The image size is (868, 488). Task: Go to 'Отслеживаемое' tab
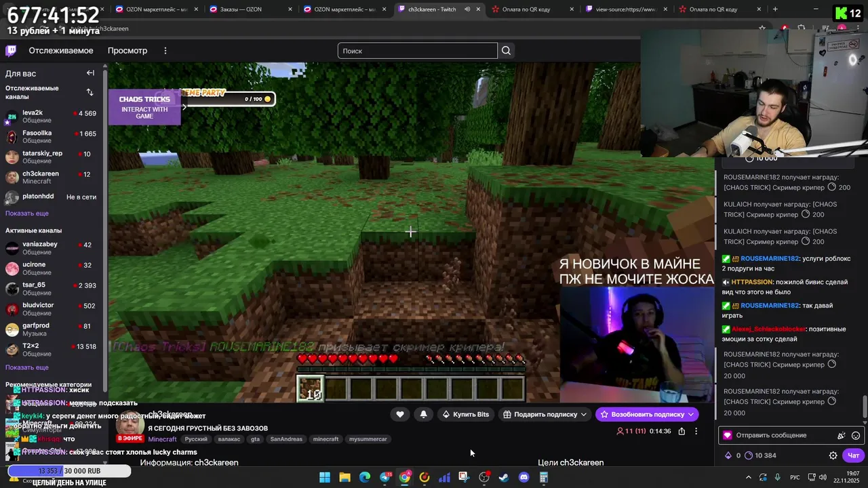pos(61,51)
